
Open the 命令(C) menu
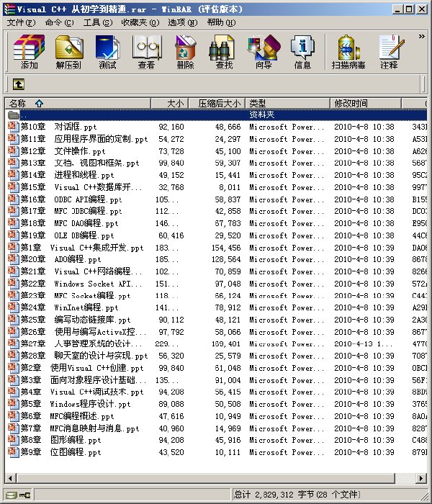click(60, 23)
